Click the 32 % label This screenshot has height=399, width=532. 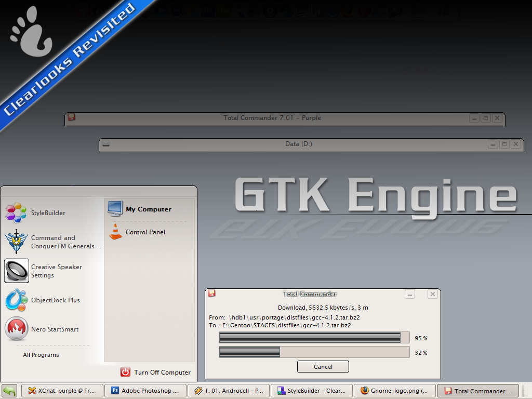point(421,353)
